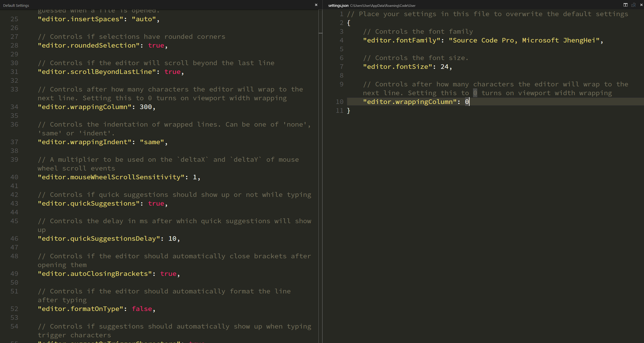644x343 pixels.
Task: Click line number 34 in Default Settings
Action: tap(14, 107)
